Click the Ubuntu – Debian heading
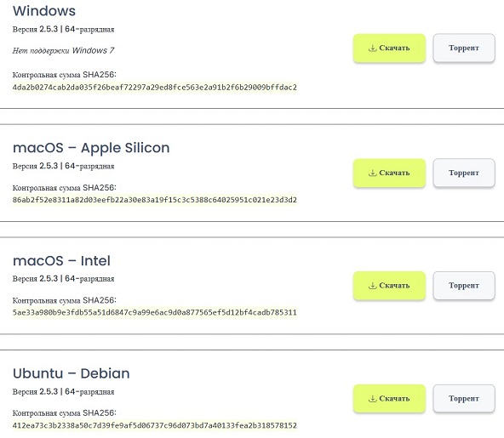The height and width of the screenshot is (438, 504). pyautogui.click(x=71, y=373)
